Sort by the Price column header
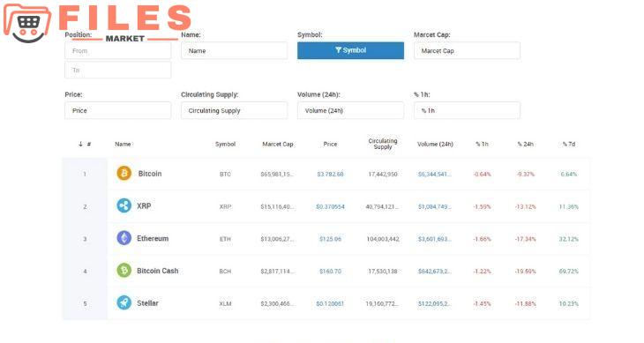The image size is (644, 343). (330, 144)
